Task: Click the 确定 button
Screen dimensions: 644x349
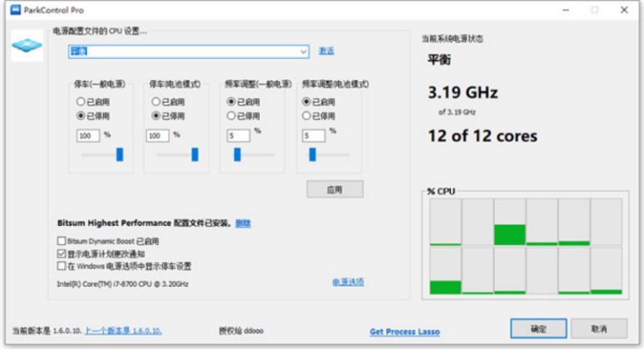Action: [x=539, y=329]
